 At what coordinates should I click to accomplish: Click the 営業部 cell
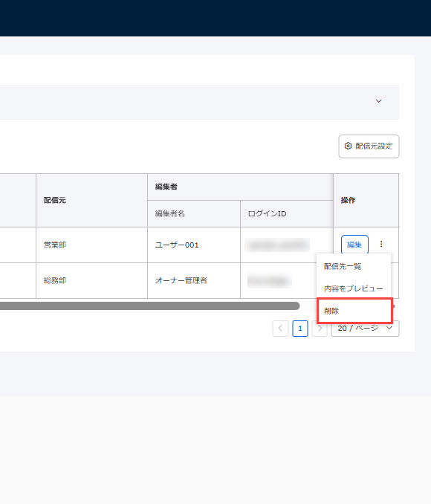click(x=91, y=245)
